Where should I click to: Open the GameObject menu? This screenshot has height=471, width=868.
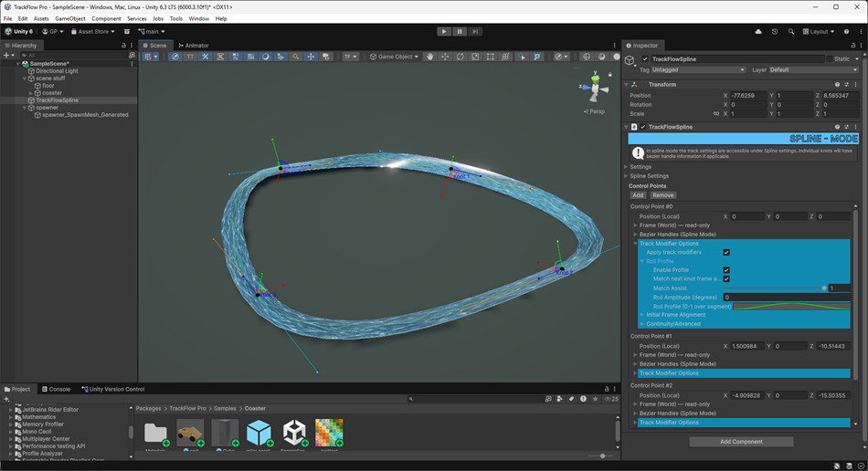(x=69, y=18)
